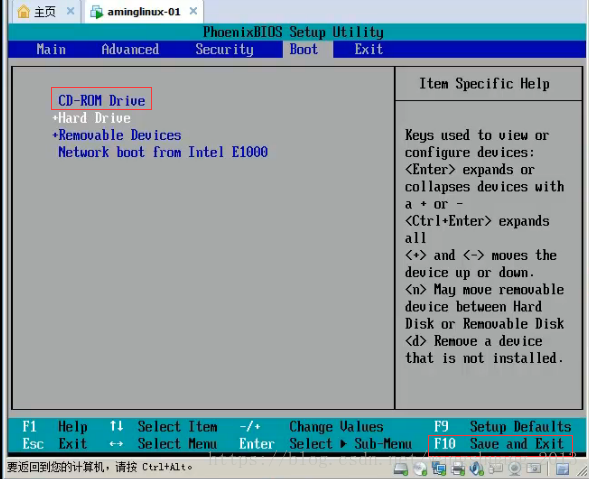Open the Security BIOS menu
Image resolution: width=589 pixels, height=479 pixels.
click(x=224, y=49)
